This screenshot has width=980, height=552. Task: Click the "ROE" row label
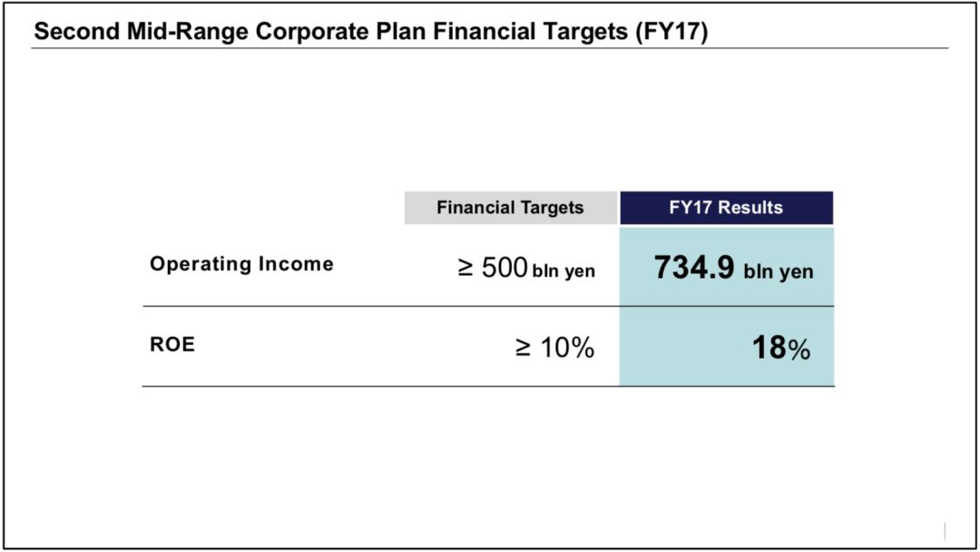[x=172, y=345]
